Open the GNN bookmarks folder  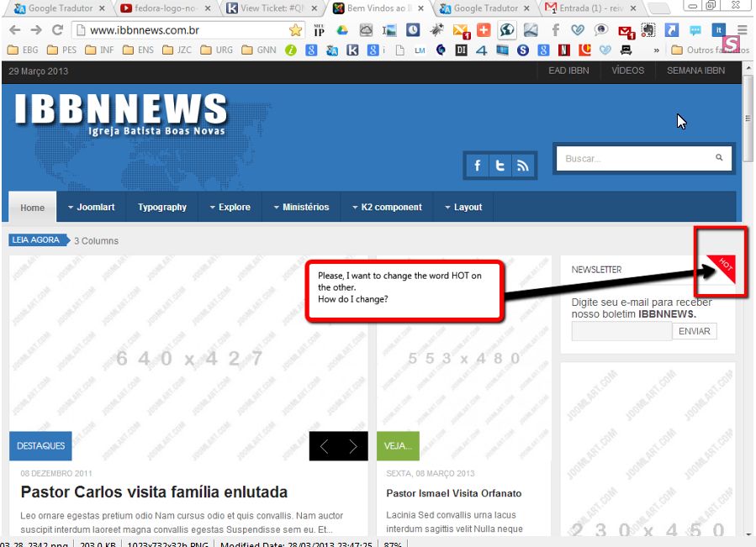tap(259, 50)
